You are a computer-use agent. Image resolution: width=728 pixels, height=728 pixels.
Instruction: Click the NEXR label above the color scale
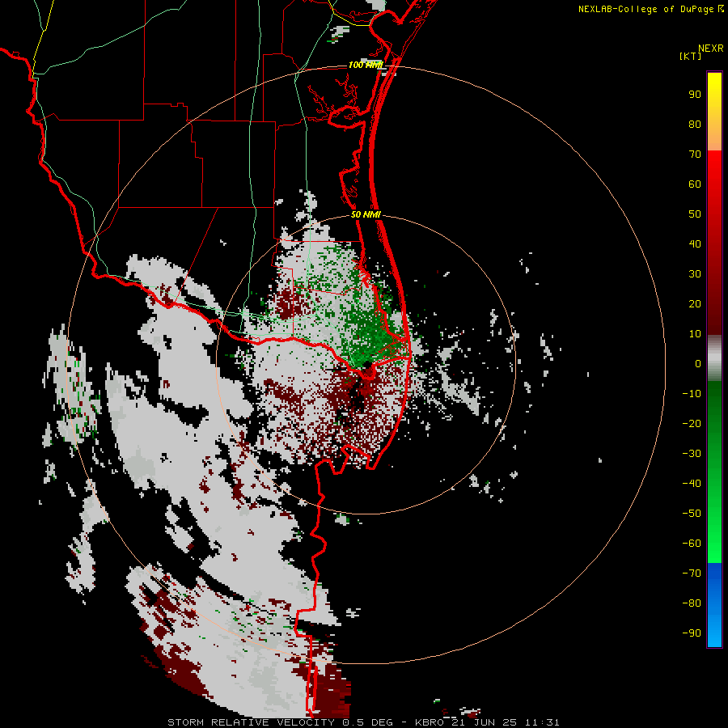[710, 49]
